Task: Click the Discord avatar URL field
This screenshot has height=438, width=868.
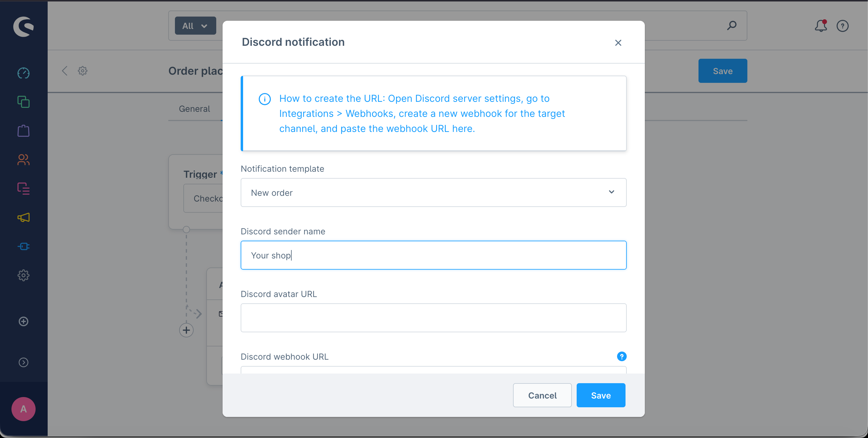Action: [x=433, y=318]
